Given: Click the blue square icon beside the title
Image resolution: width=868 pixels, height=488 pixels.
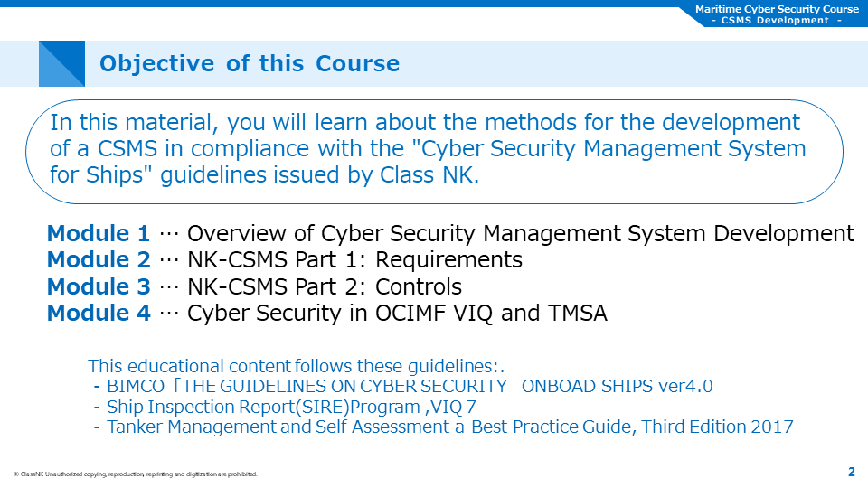Looking at the screenshot, I should [x=61, y=64].
